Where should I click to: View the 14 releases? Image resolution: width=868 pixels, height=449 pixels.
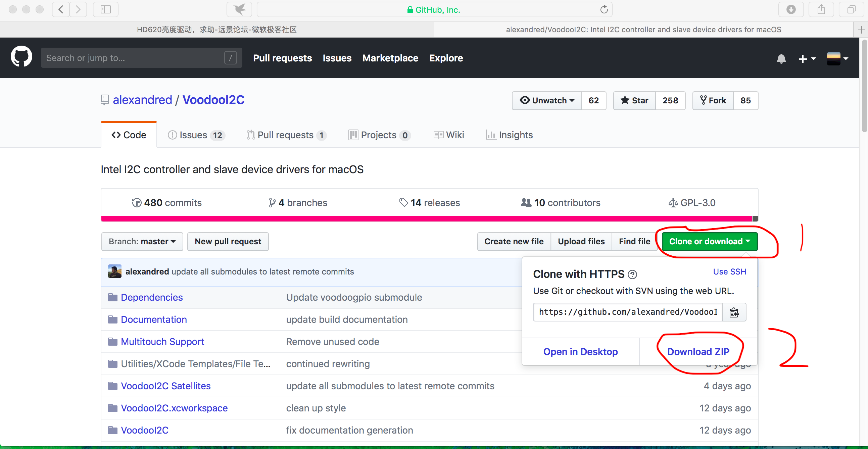[430, 202]
